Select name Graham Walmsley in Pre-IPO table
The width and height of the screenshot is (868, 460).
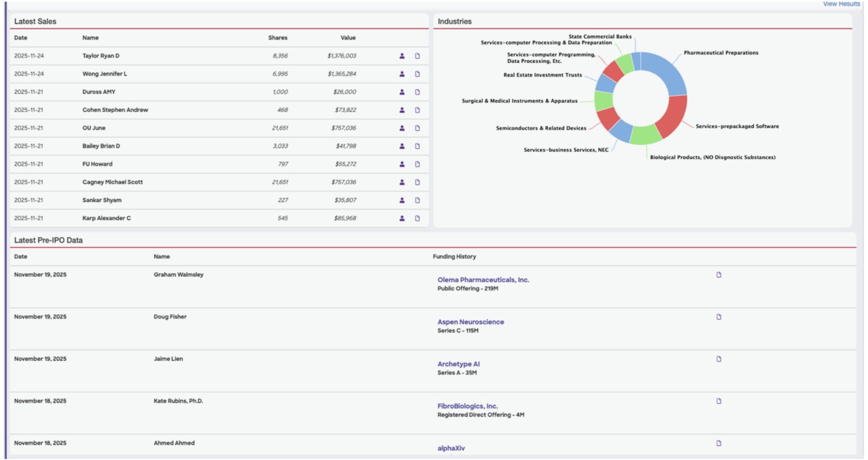point(178,274)
